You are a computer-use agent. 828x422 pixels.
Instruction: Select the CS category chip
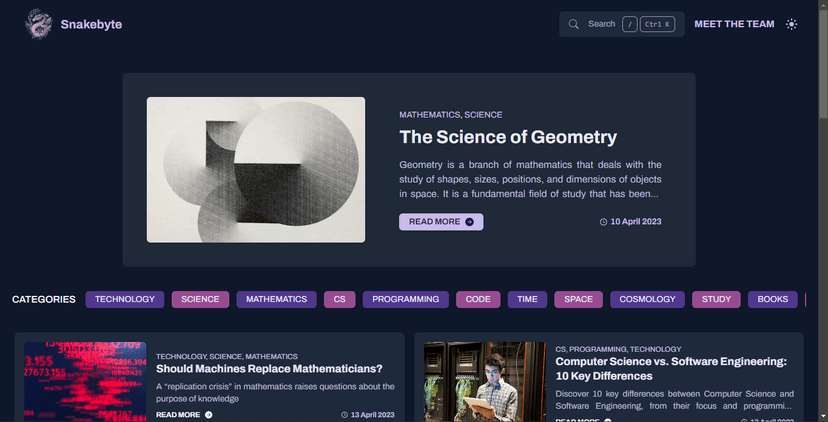pyautogui.click(x=340, y=299)
